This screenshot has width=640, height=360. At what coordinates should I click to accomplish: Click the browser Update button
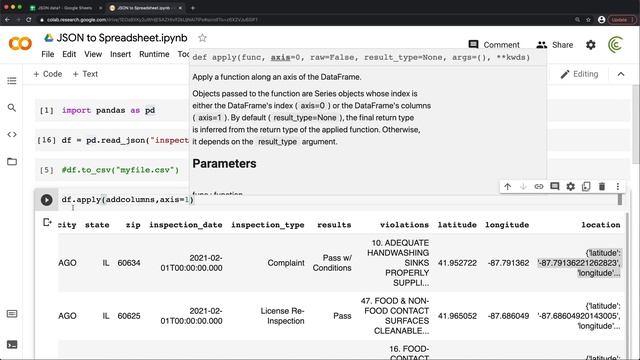coord(622,20)
